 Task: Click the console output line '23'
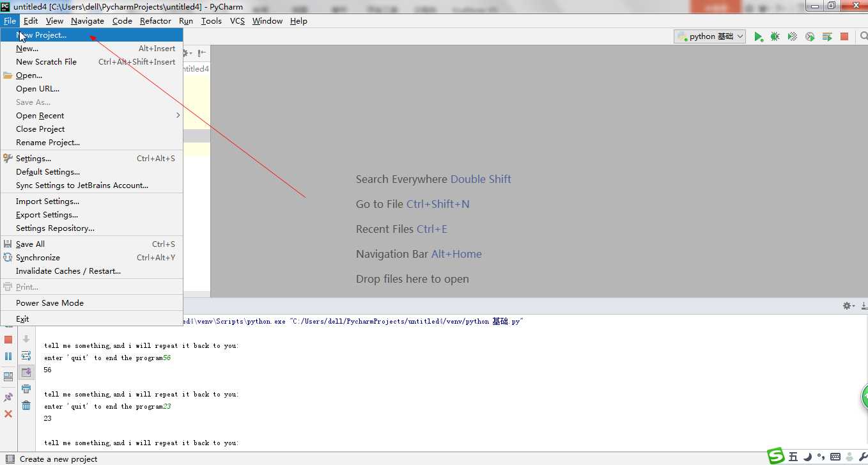(x=48, y=419)
